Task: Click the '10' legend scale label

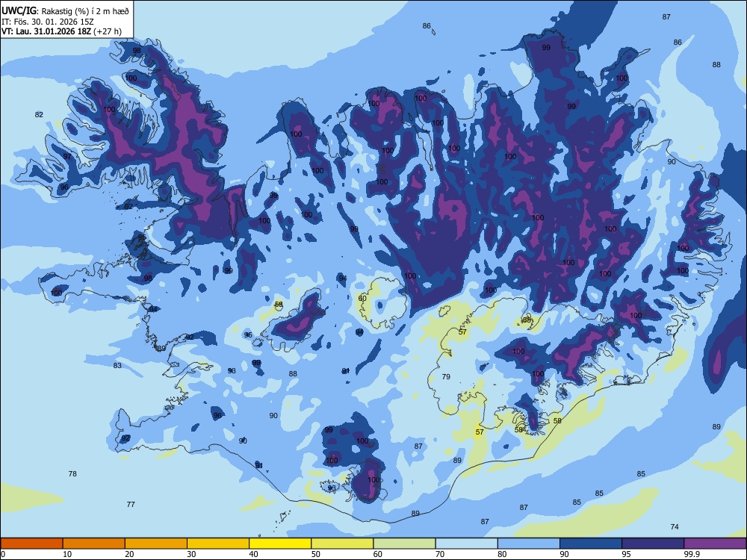Action: (67, 554)
